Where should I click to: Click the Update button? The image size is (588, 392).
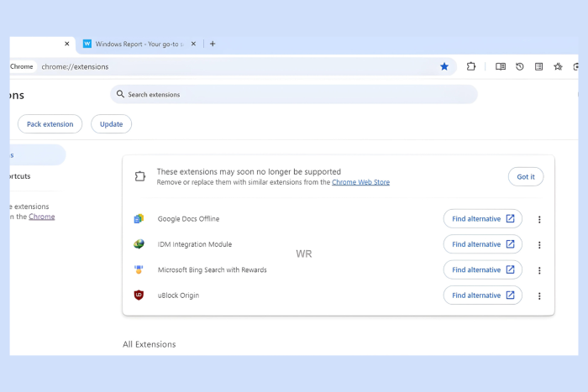click(x=112, y=124)
